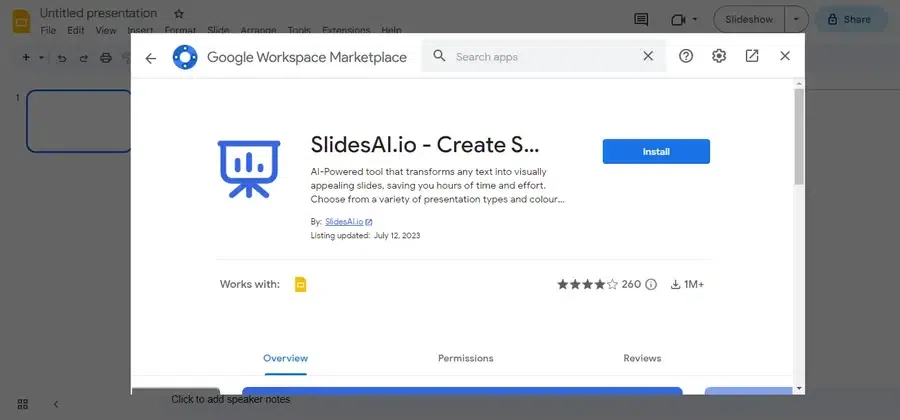This screenshot has width=900, height=420.
Task: Show rating info icon next to 260
Action: click(x=650, y=284)
